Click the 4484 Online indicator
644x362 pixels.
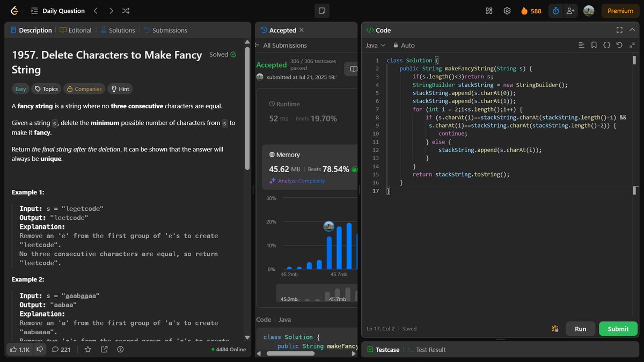(x=229, y=349)
